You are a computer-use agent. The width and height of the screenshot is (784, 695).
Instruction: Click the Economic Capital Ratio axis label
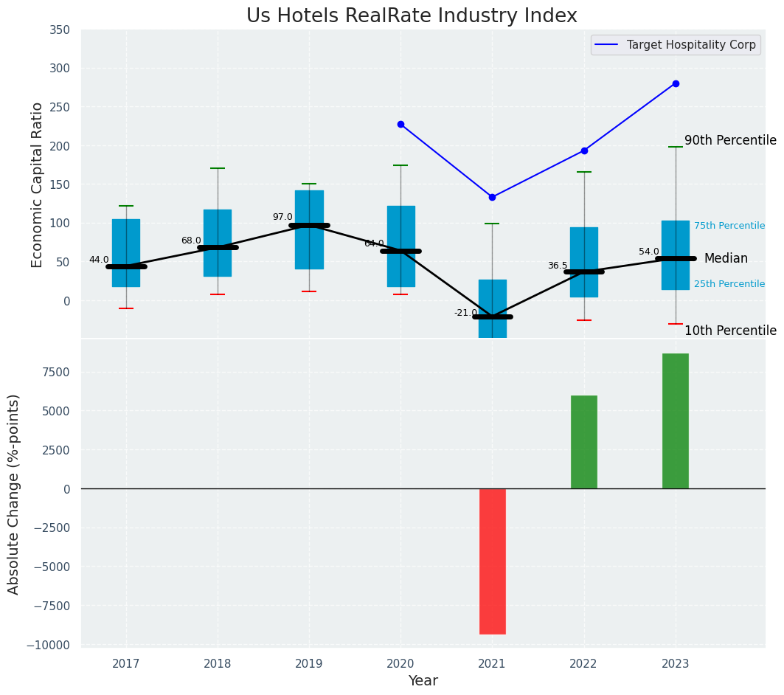click(38, 184)
